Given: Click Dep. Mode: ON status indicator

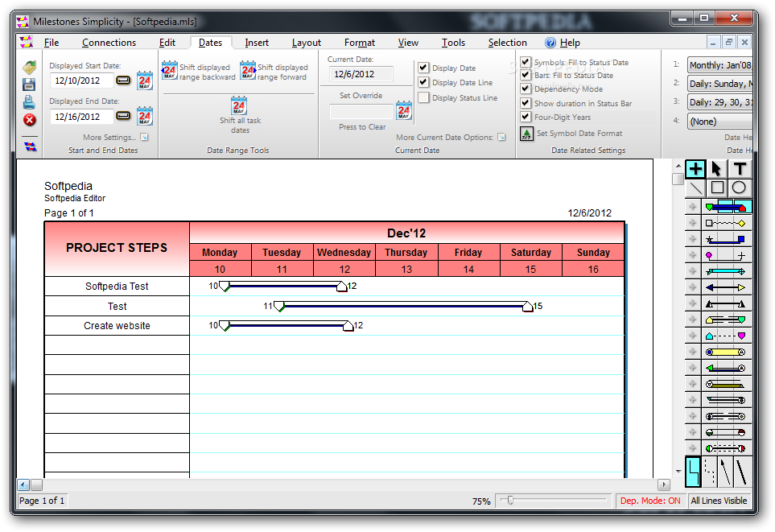Looking at the screenshot, I should pyautogui.click(x=650, y=501).
